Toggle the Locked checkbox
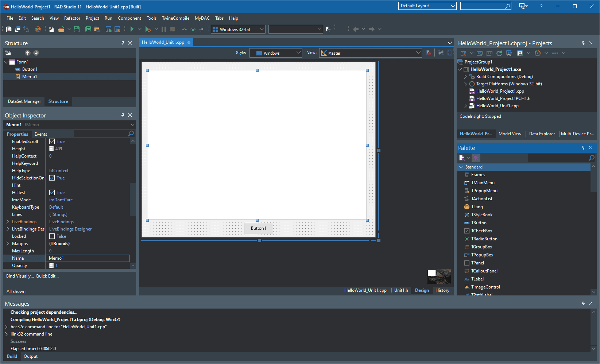600x364 pixels. [52, 236]
